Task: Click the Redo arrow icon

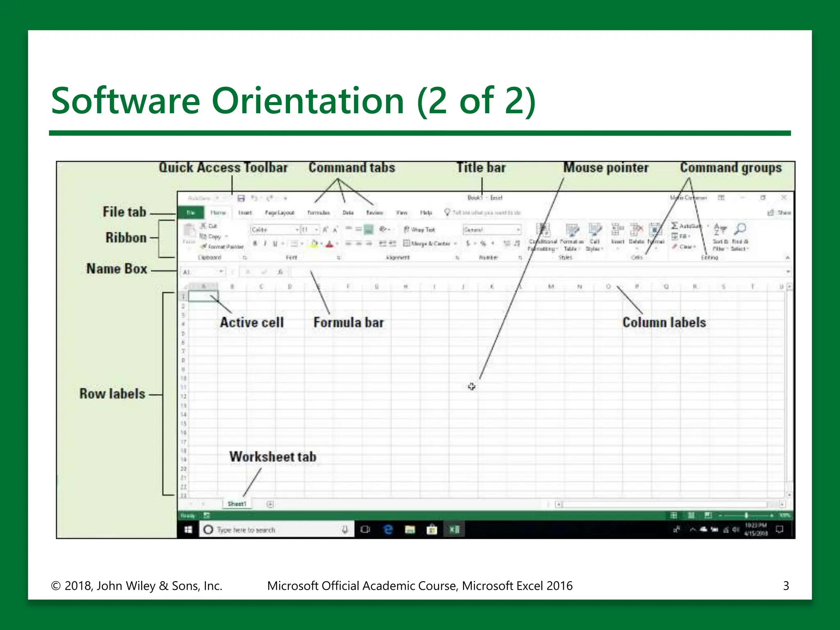Action: coord(269,199)
